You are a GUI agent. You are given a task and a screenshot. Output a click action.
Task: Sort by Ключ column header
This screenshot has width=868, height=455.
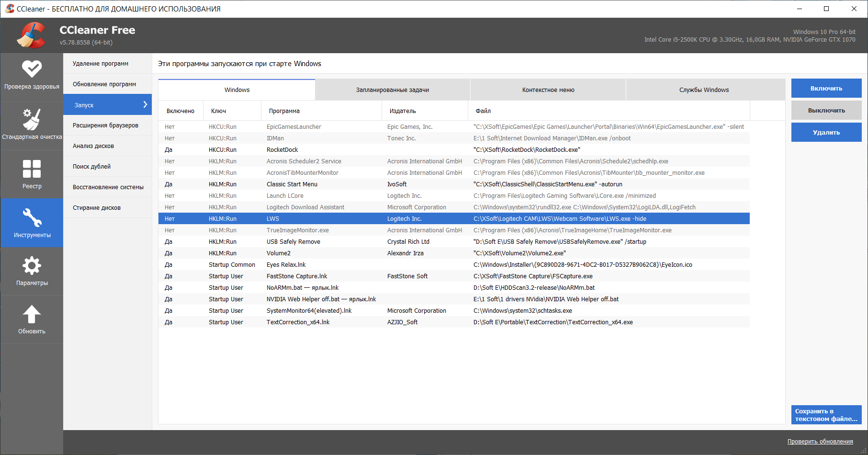click(232, 111)
